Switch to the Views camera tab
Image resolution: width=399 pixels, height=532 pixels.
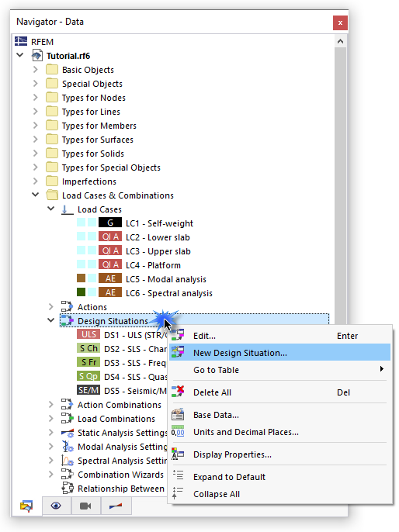point(85,506)
